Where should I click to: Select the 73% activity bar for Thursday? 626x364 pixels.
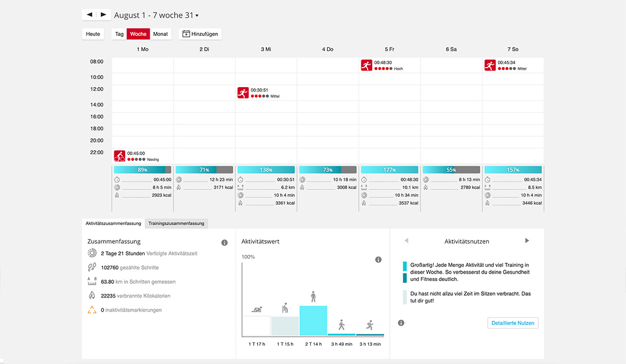328,169
